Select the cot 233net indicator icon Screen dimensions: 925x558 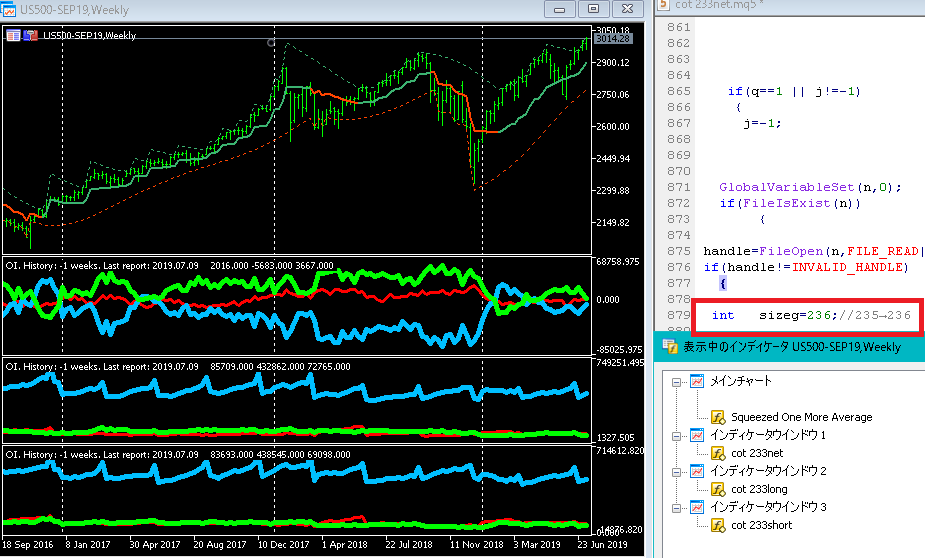718,453
